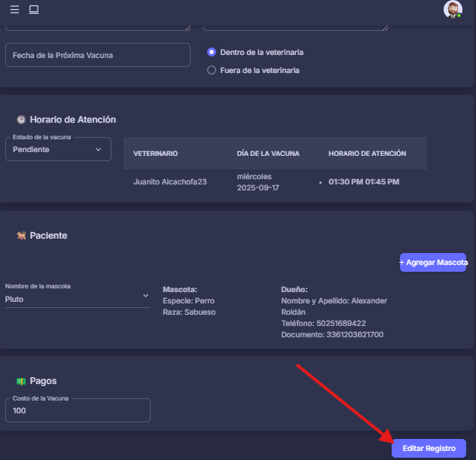Focus the Fecha de la Próxima Vacuna field
Image resolution: width=476 pixels, height=460 pixels.
click(x=98, y=55)
